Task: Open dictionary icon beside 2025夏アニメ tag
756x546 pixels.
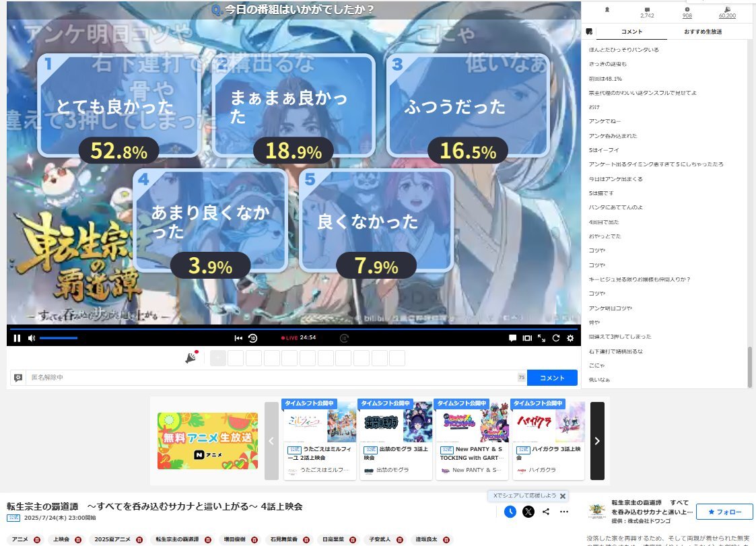Action: coord(139,540)
